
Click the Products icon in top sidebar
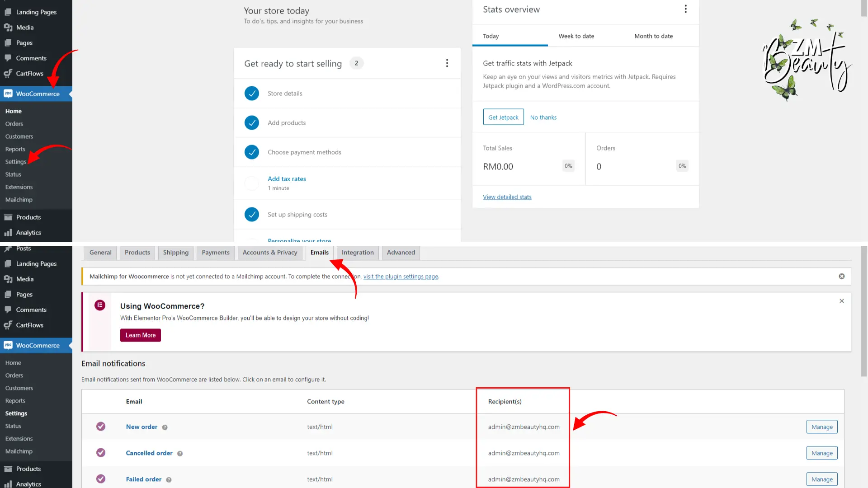tap(8, 217)
